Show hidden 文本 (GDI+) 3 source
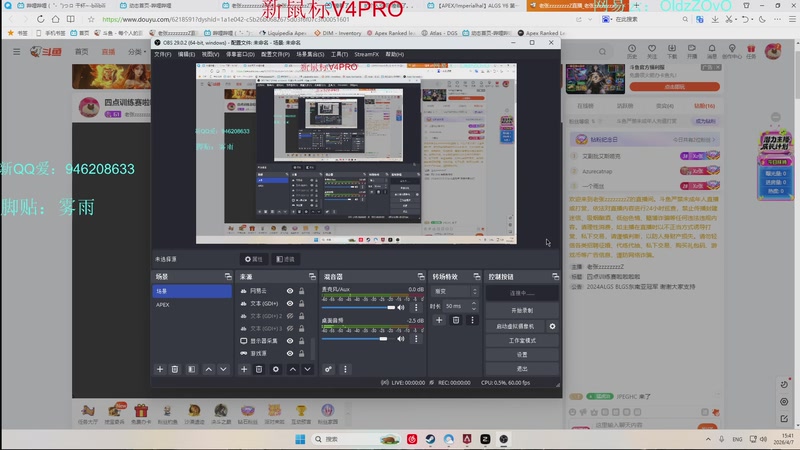This screenshot has width=800, height=450. click(290, 329)
